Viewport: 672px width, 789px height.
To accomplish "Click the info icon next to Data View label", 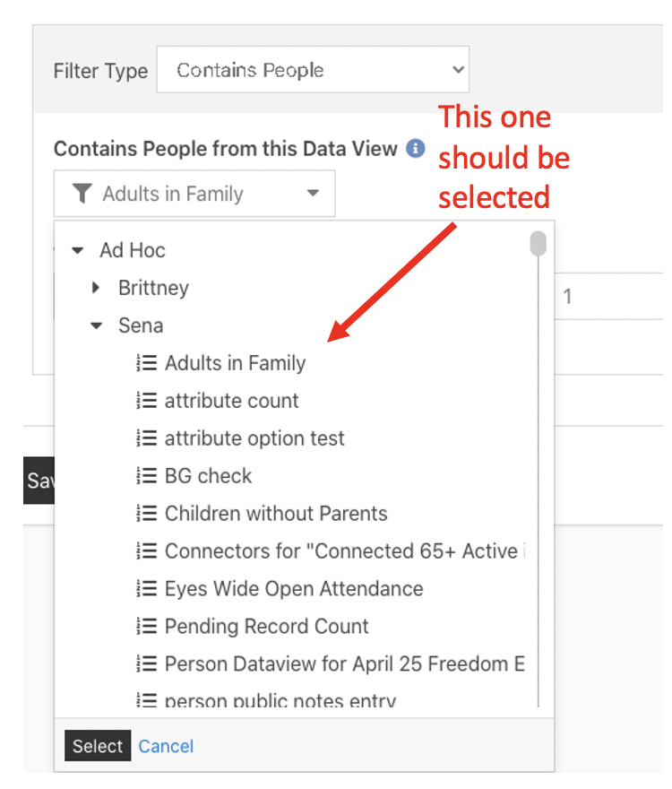I will [415, 149].
